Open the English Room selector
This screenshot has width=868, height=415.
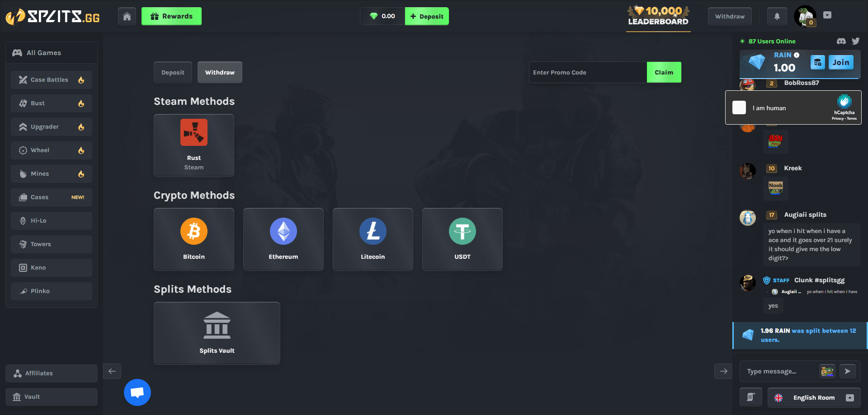(x=814, y=397)
